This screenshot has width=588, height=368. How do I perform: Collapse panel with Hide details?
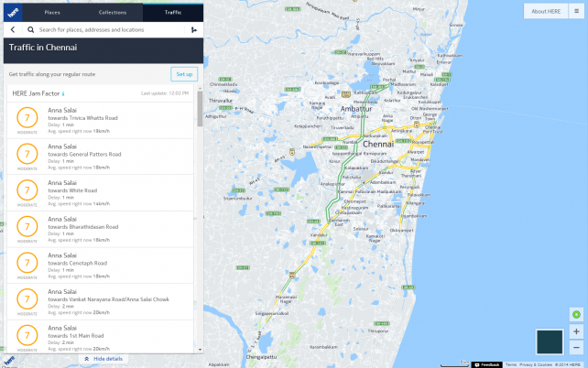coord(103,359)
